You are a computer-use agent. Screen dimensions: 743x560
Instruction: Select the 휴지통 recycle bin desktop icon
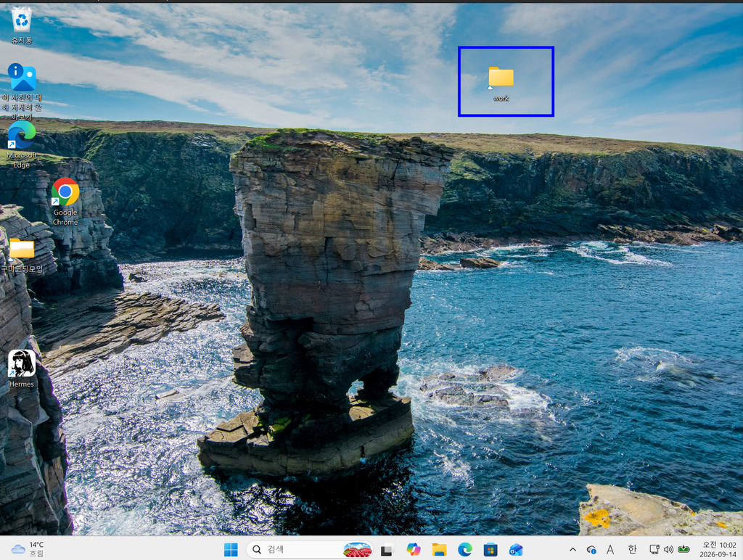pyautogui.click(x=22, y=25)
